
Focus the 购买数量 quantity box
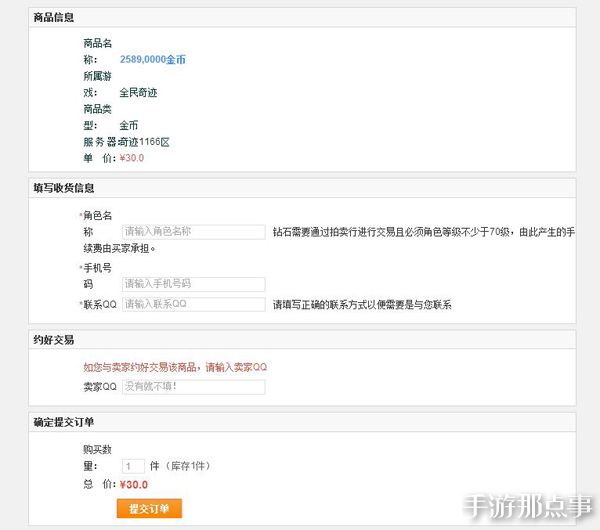(133, 466)
